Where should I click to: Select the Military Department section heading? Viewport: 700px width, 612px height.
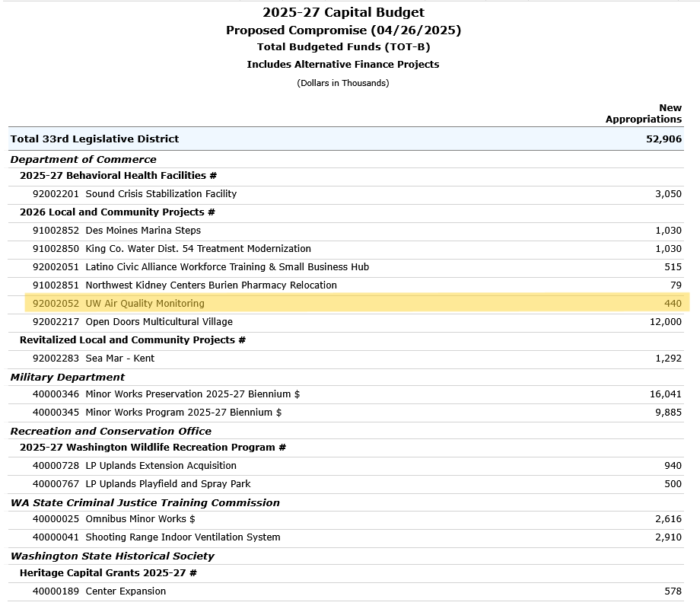pyautogui.click(x=67, y=378)
